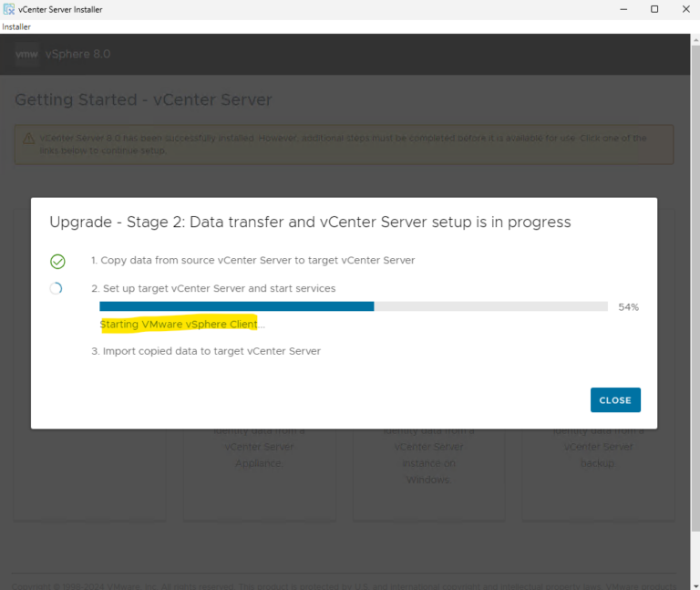This screenshot has height=590, width=700.
Task: Click the scrollbar down arrow
Action: click(x=695, y=585)
